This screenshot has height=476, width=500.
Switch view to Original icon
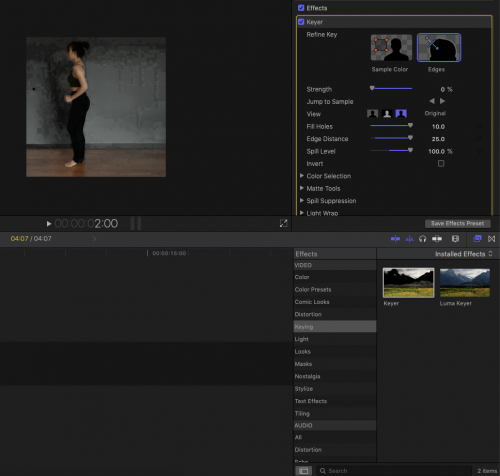[401, 114]
